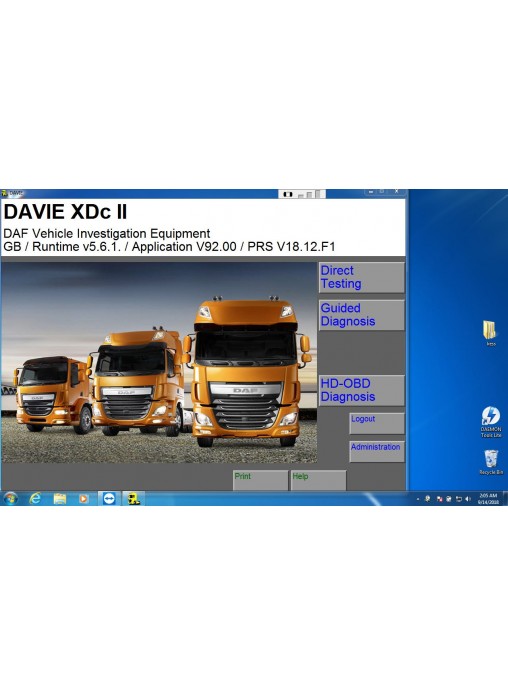Image resolution: width=508 pixels, height=696 pixels.
Task: Open Windows Explorer from taskbar
Action: (x=60, y=498)
